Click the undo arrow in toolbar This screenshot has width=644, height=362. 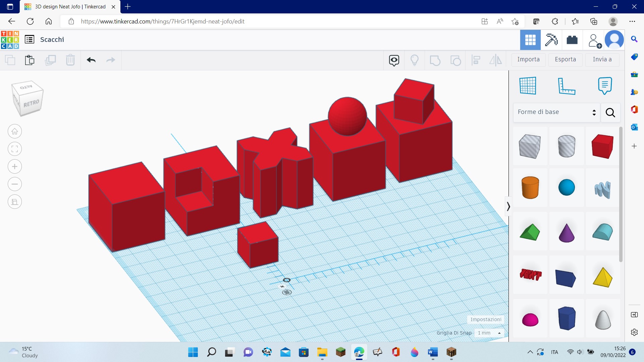[91, 60]
